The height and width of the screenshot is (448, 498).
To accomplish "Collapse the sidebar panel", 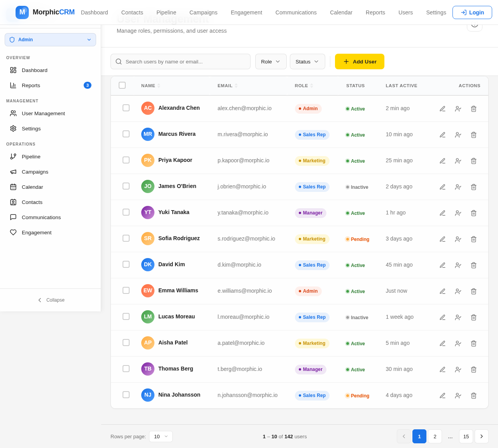I will (x=51, y=300).
